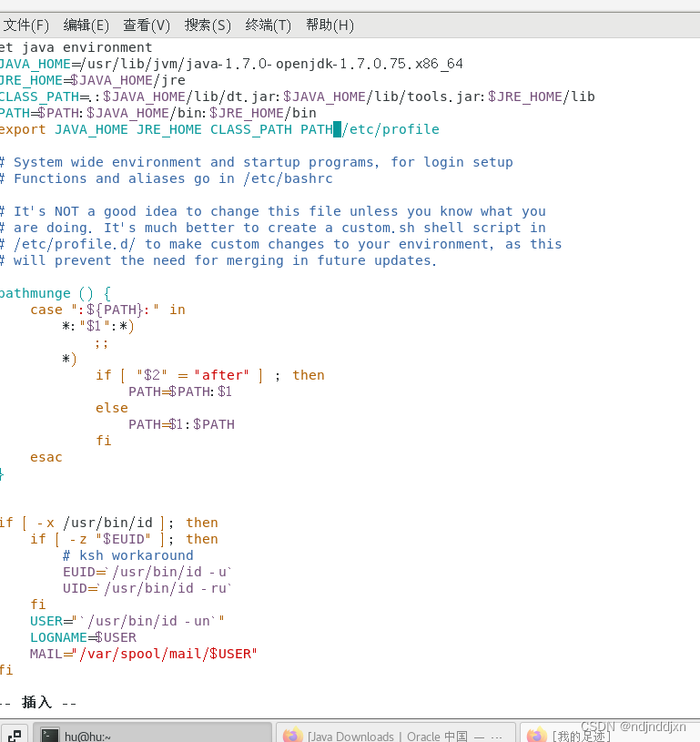Click the 'will prevent the need' comment line
700x742 pixels.
pos(218,260)
